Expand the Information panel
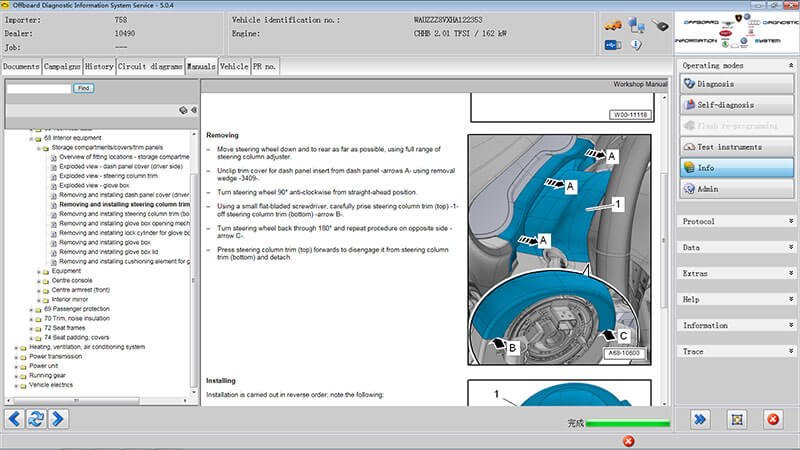This screenshot has height=450, width=800. [791, 325]
